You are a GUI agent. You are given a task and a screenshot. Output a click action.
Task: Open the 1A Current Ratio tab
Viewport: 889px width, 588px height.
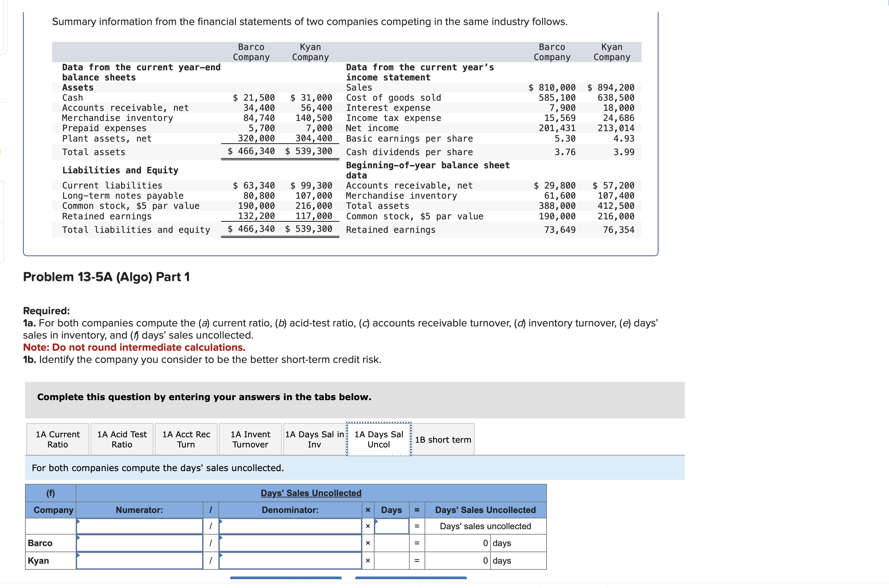click(x=57, y=439)
